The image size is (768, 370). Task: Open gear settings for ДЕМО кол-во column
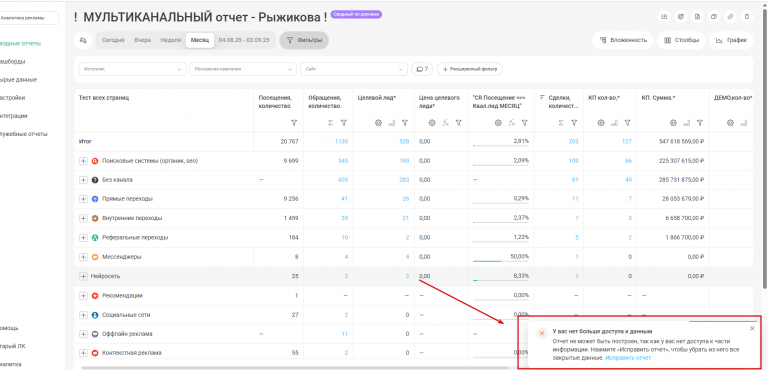730,123
